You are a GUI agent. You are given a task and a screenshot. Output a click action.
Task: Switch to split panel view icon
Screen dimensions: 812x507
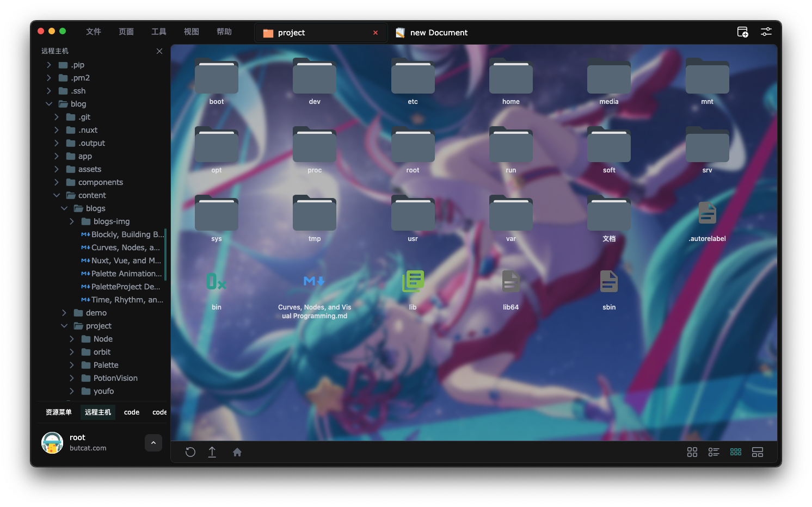pos(758,452)
